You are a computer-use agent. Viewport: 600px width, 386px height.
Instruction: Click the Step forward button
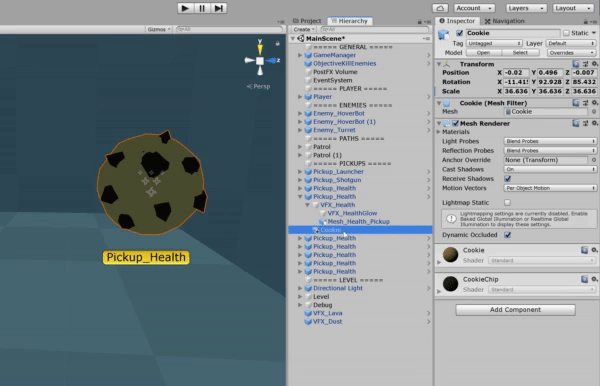[218, 8]
